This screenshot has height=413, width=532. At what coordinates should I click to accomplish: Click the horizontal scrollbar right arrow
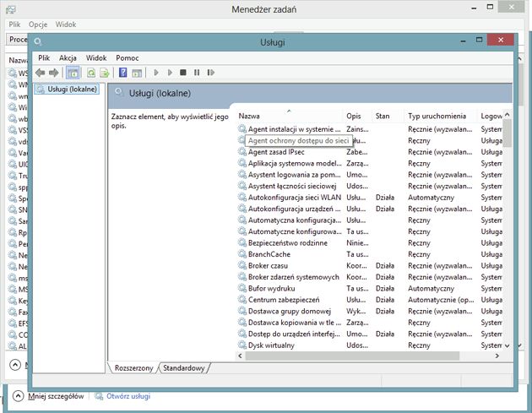(x=497, y=356)
